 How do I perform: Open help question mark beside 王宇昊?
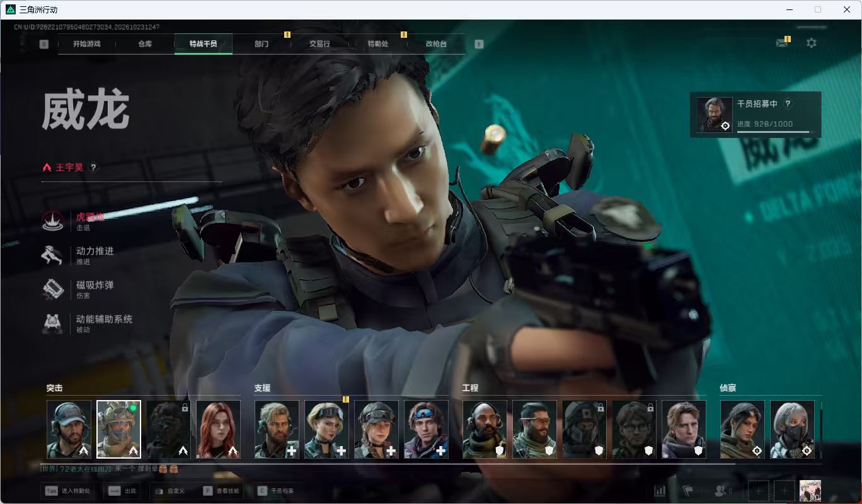point(93,168)
